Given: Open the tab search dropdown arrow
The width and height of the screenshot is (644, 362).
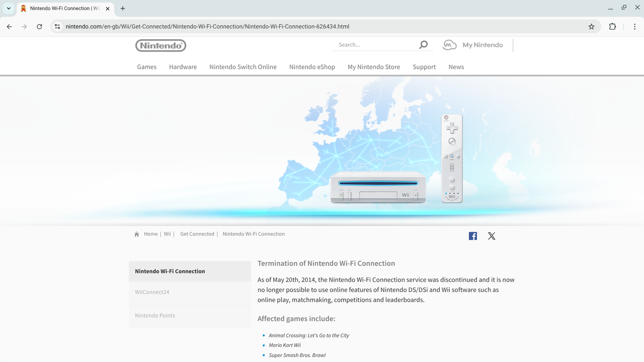Looking at the screenshot, I should pyautogui.click(x=9, y=9).
